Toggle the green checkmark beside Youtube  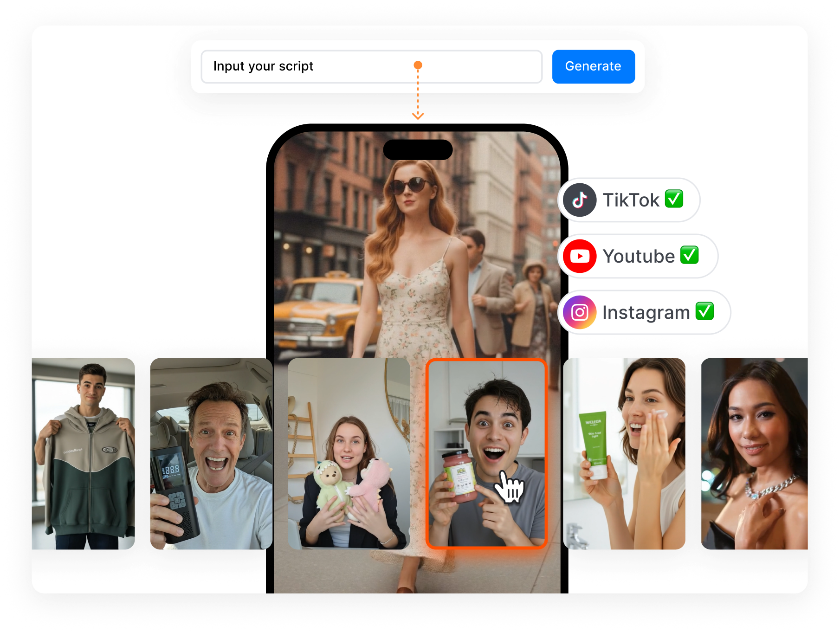click(x=689, y=255)
